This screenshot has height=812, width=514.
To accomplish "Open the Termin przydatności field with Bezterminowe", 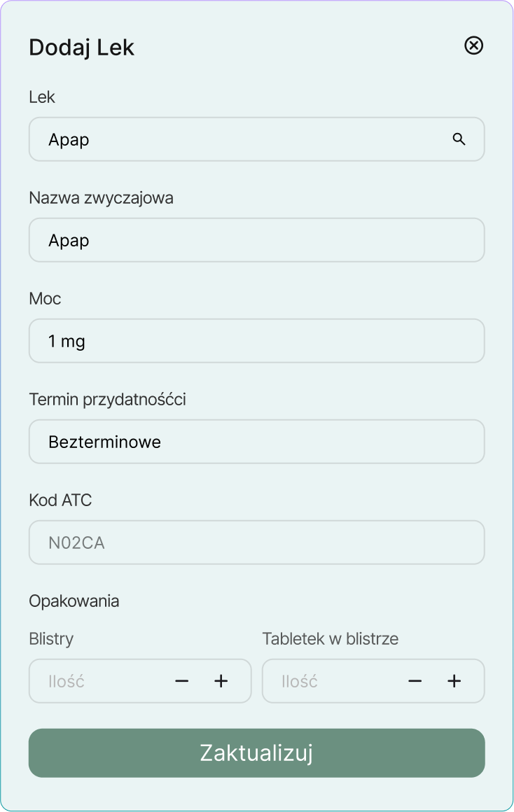I will tap(256, 442).
